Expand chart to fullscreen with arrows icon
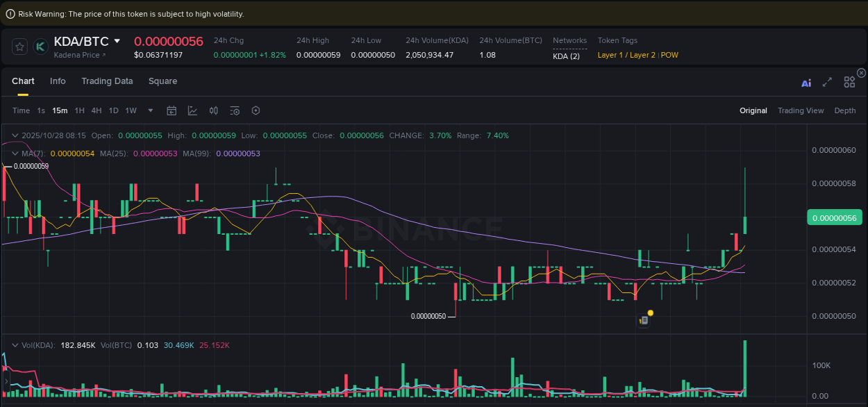 point(827,81)
